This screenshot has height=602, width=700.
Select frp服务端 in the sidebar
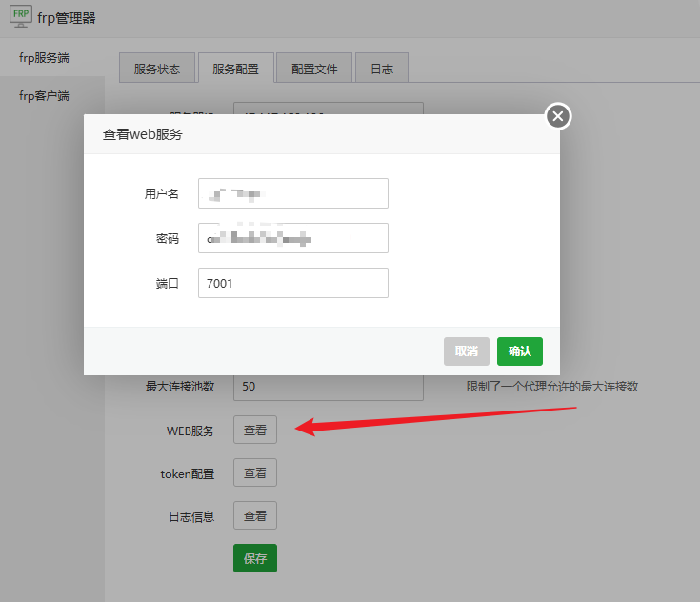tap(44, 58)
